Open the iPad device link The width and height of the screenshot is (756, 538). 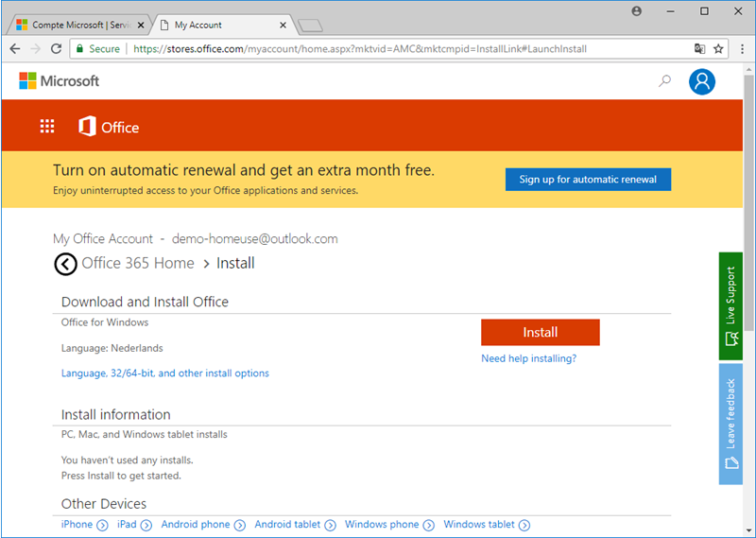pyautogui.click(x=127, y=524)
